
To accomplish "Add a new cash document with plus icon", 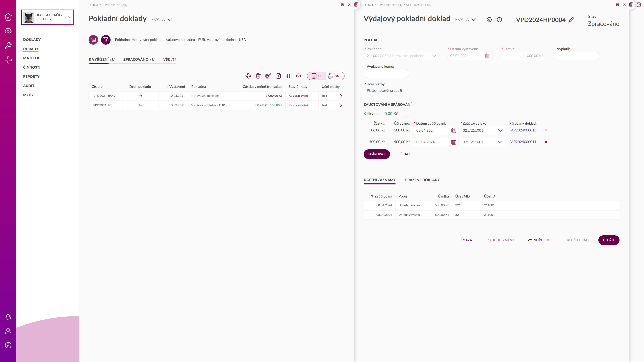I will coord(248,76).
